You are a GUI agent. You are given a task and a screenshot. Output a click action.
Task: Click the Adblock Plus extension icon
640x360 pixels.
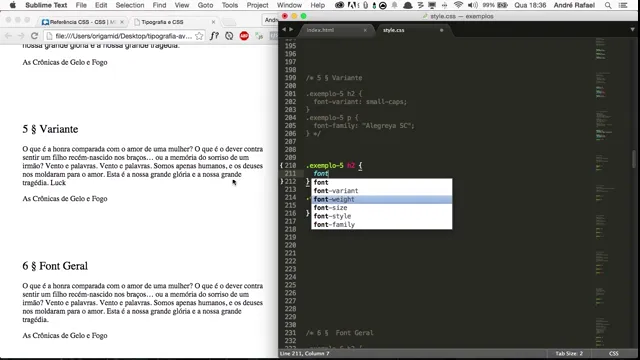click(244, 36)
